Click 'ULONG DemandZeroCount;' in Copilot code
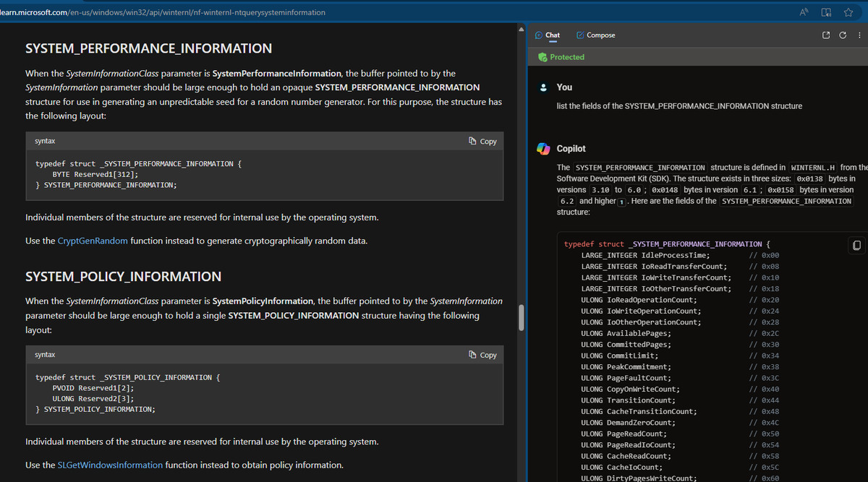 pyautogui.click(x=628, y=423)
